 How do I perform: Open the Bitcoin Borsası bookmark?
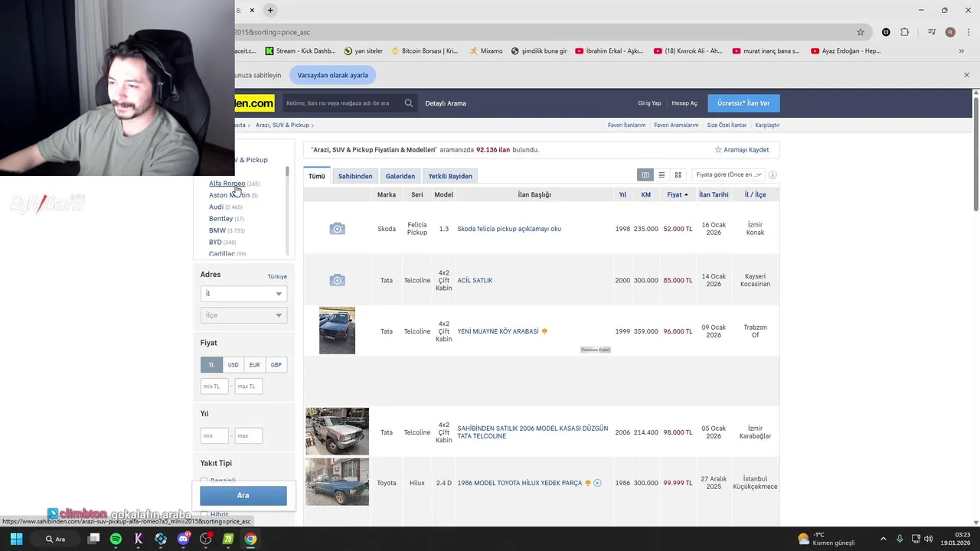[x=424, y=51]
